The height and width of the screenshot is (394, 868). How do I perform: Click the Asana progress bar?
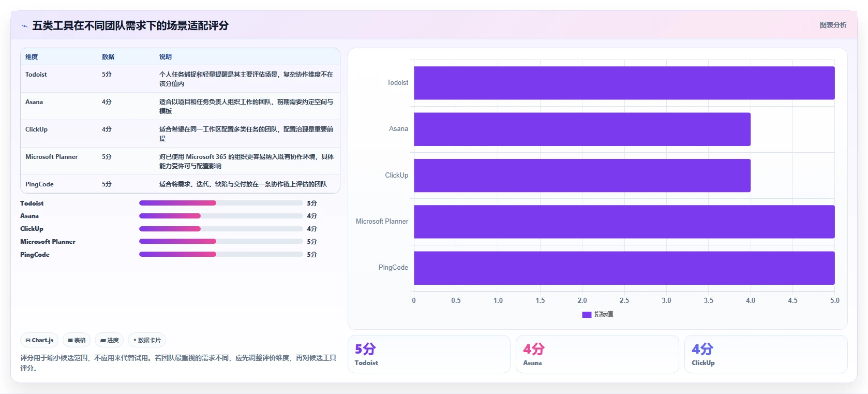(x=221, y=216)
